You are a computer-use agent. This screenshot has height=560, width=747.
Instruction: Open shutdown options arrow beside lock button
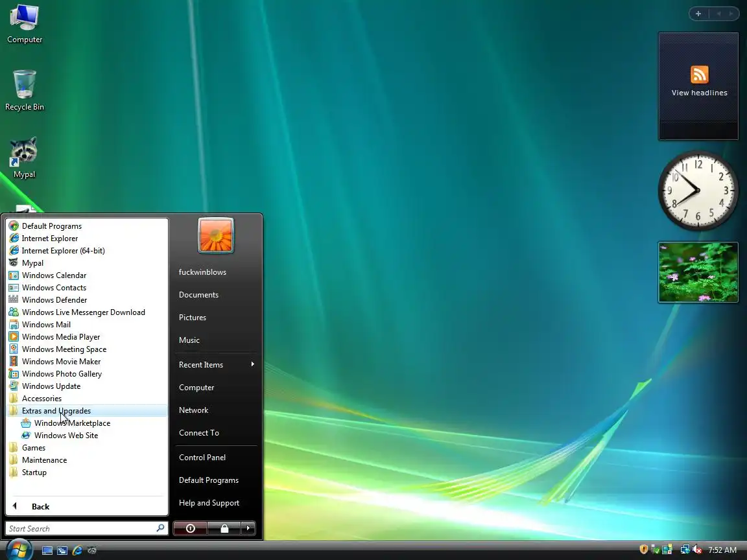pos(248,528)
